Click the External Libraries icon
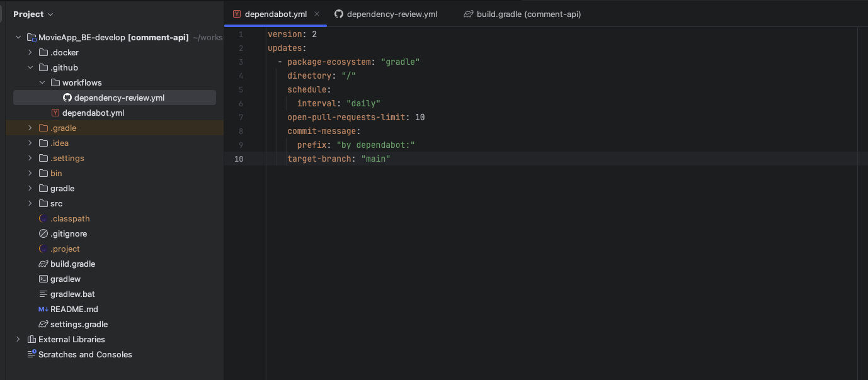 click(x=31, y=339)
